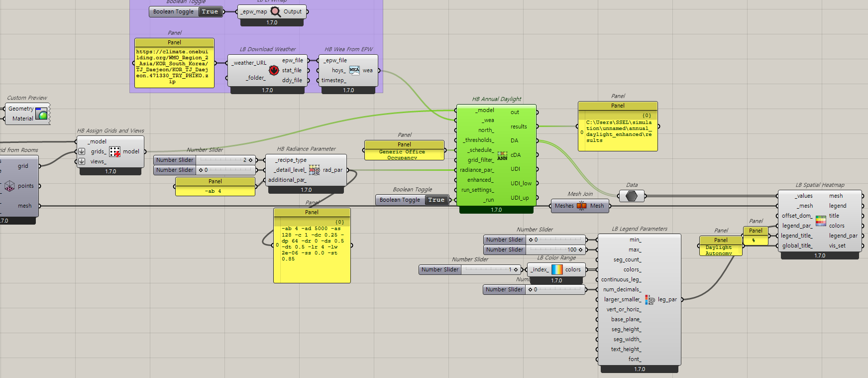Image resolution: width=868 pixels, height=378 pixels.
Task: Click the vert_or_horiz_ input label
Action: [x=624, y=310]
